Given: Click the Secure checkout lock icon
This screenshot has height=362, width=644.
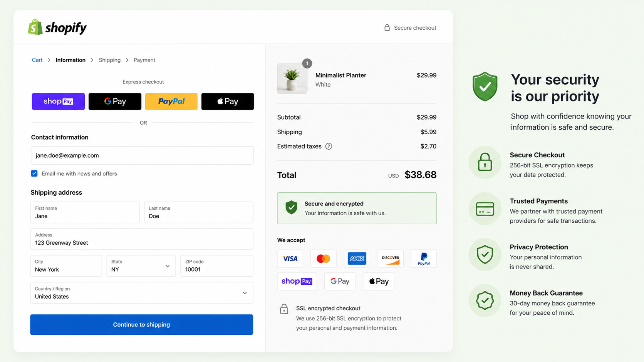Looking at the screenshot, I should pyautogui.click(x=387, y=27).
